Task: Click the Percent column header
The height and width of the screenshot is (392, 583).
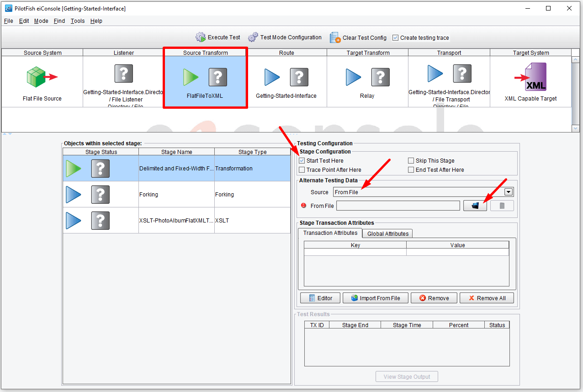Action: point(459,325)
